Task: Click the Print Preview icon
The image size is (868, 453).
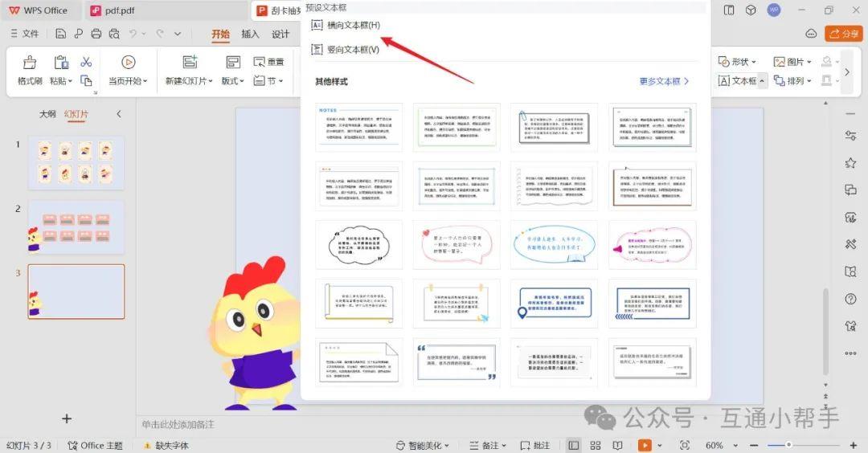Action: pos(114,34)
